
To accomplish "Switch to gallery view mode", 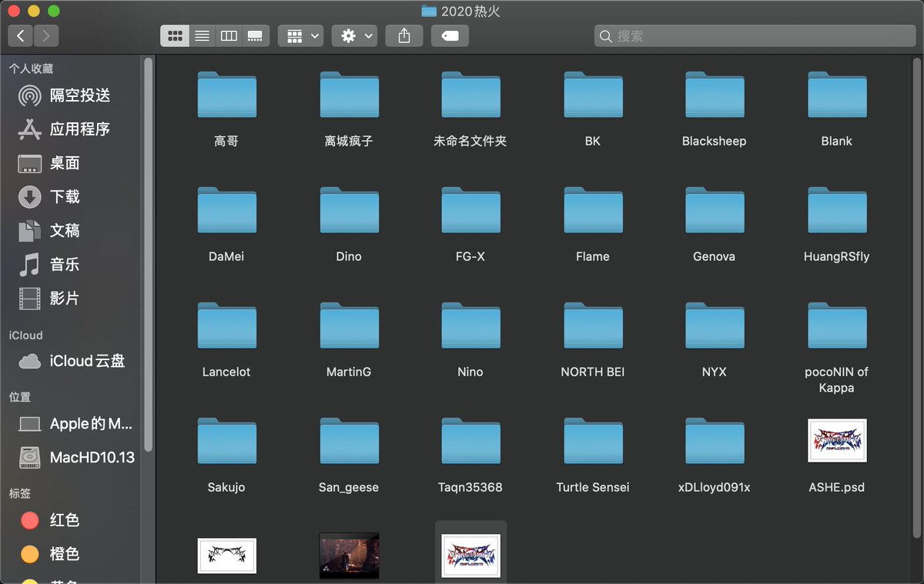I will (x=255, y=35).
